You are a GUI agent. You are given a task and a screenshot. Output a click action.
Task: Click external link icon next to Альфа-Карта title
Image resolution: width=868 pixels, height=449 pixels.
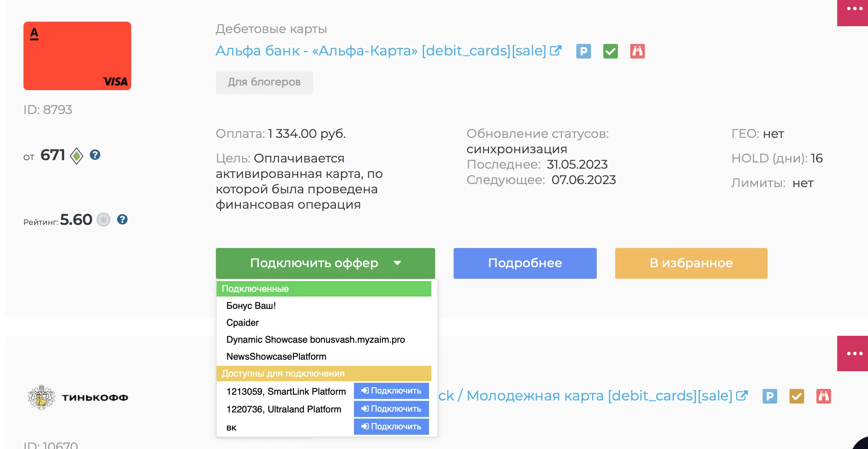tap(556, 51)
